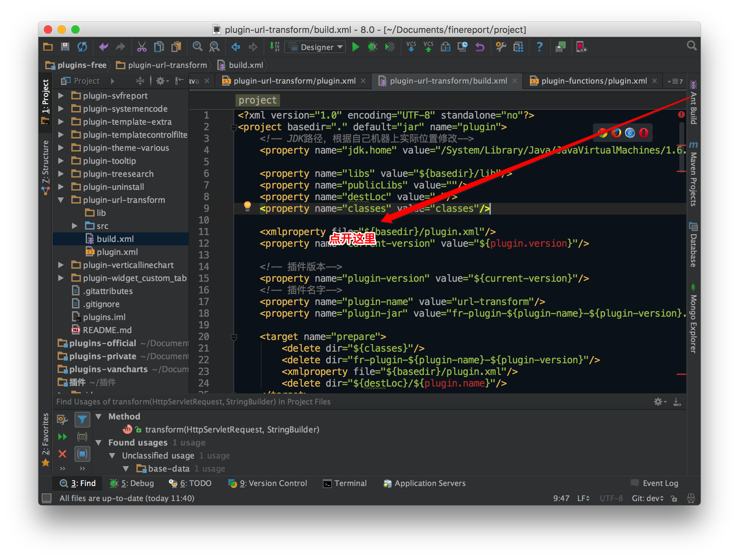Click the Git: dev branch widget

(647, 498)
